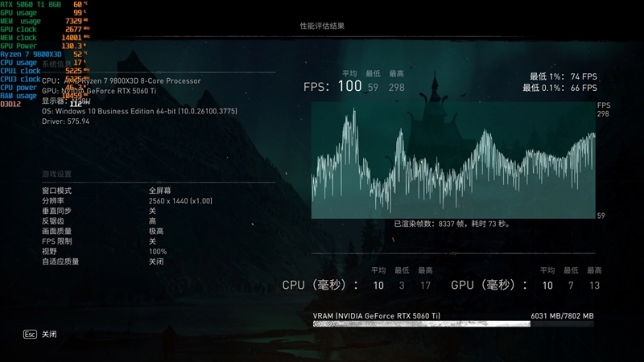Click the MEM usage overlay row

click(44, 21)
